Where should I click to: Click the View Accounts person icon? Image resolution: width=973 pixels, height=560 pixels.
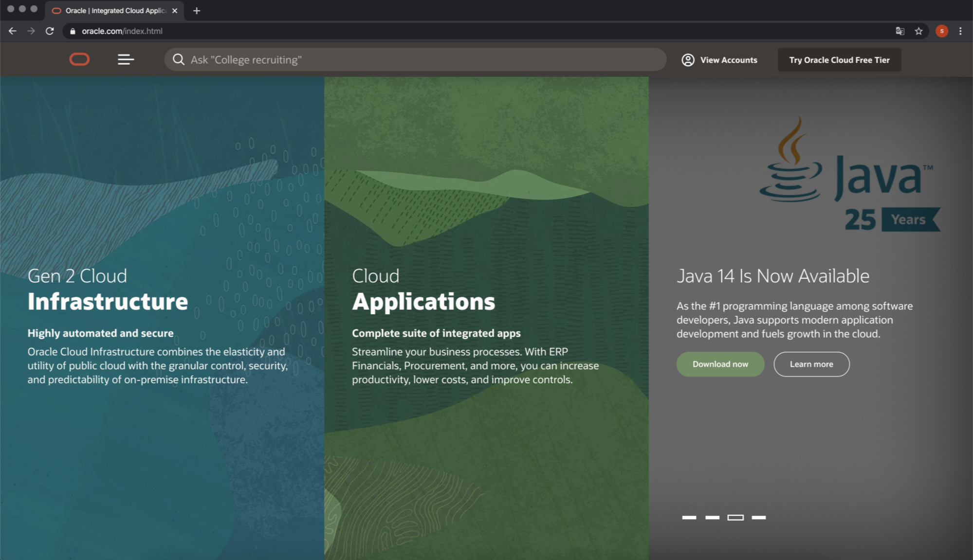pyautogui.click(x=688, y=60)
